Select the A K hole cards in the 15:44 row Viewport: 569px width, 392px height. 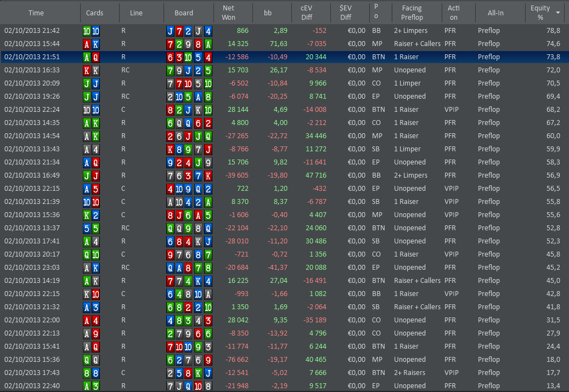click(x=91, y=44)
